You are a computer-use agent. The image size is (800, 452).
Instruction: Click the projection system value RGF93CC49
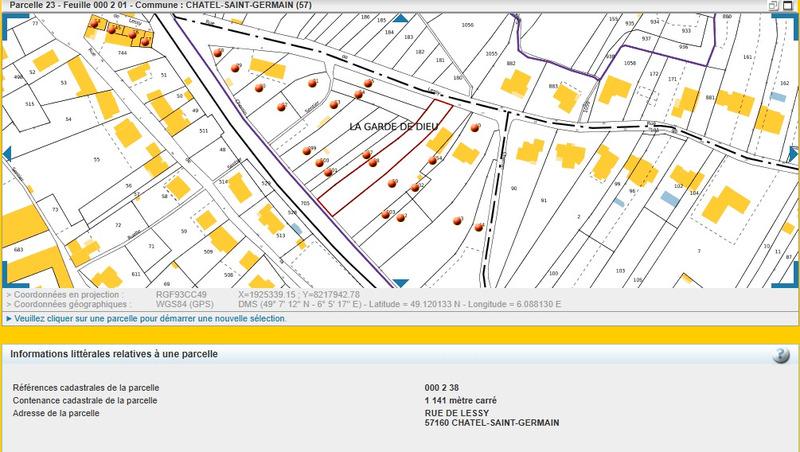click(x=181, y=294)
